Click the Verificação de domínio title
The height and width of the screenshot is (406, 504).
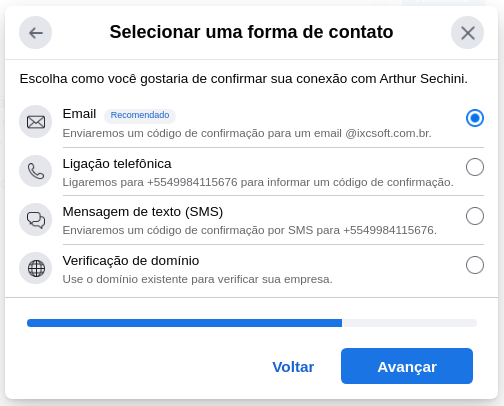[x=131, y=261]
